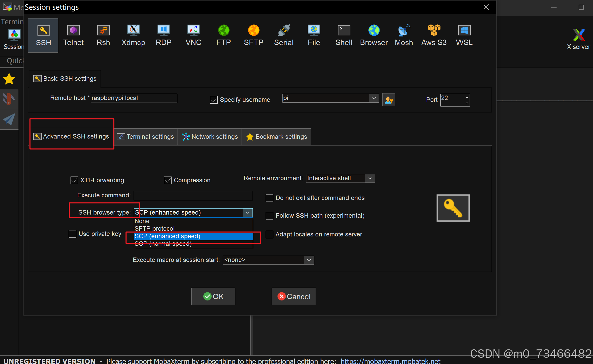
Task: Open the Network settings tab
Action: pyautogui.click(x=210, y=137)
